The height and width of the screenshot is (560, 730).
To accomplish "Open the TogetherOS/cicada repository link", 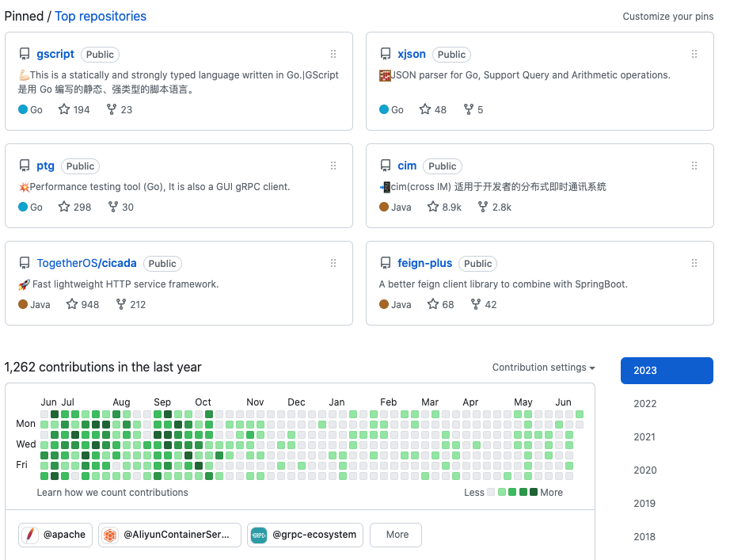I will [x=86, y=263].
